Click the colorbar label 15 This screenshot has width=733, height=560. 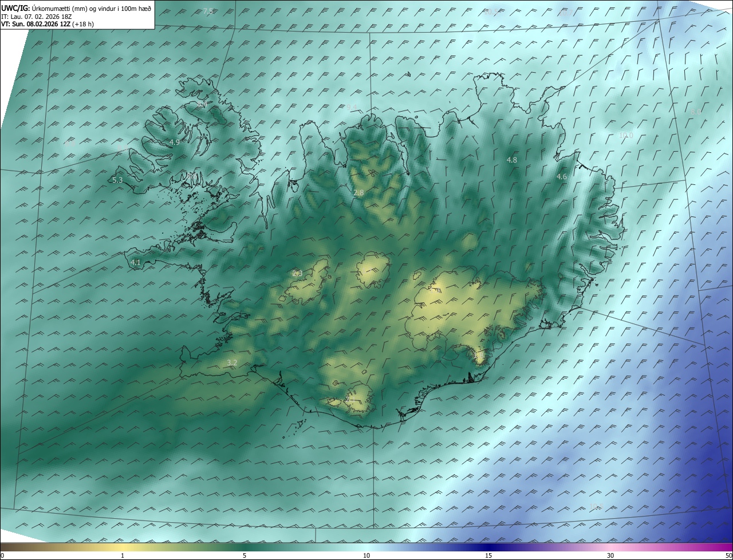click(x=488, y=555)
